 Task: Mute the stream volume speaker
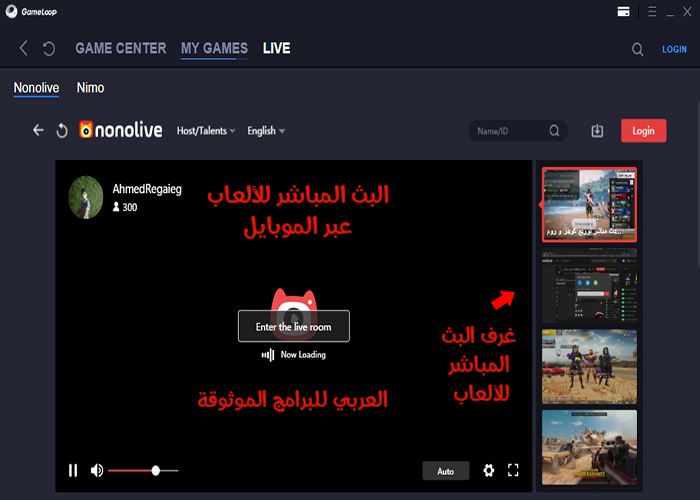97,471
